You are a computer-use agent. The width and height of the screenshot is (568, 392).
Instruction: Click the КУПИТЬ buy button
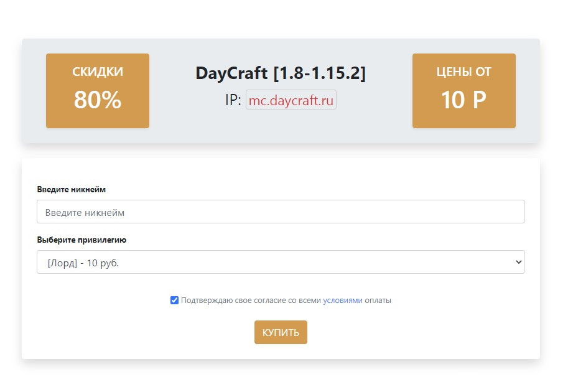[x=281, y=332]
